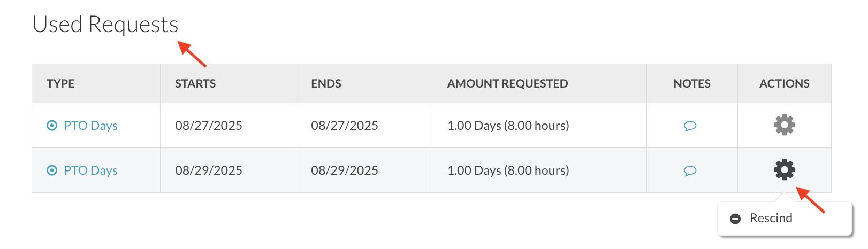Click the first row's 1.00 Days amount
This screenshot has height=249, width=868.
coord(508,126)
